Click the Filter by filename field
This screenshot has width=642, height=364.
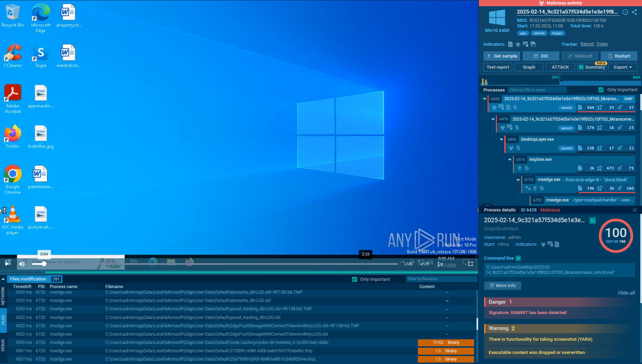[x=441, y=279]
